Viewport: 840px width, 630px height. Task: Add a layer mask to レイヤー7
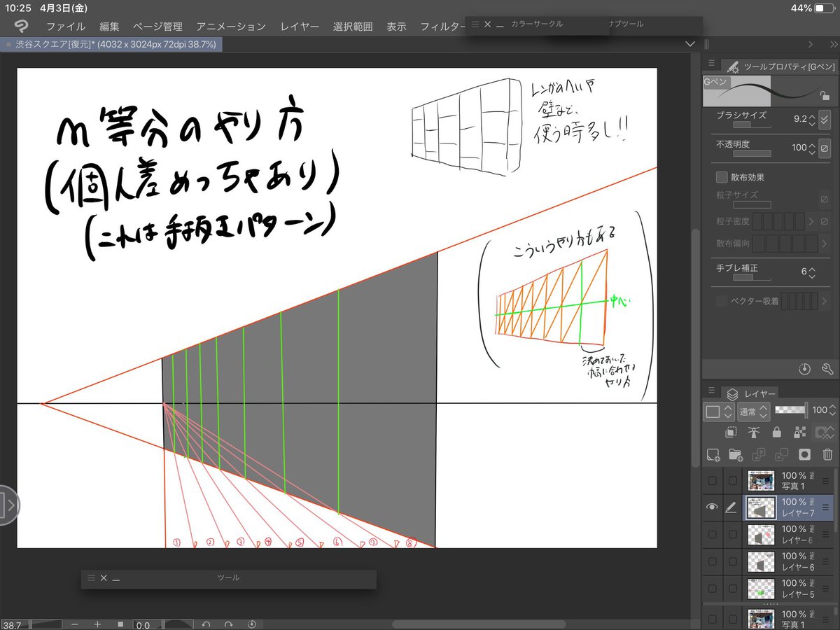click(x=804, y=455)
